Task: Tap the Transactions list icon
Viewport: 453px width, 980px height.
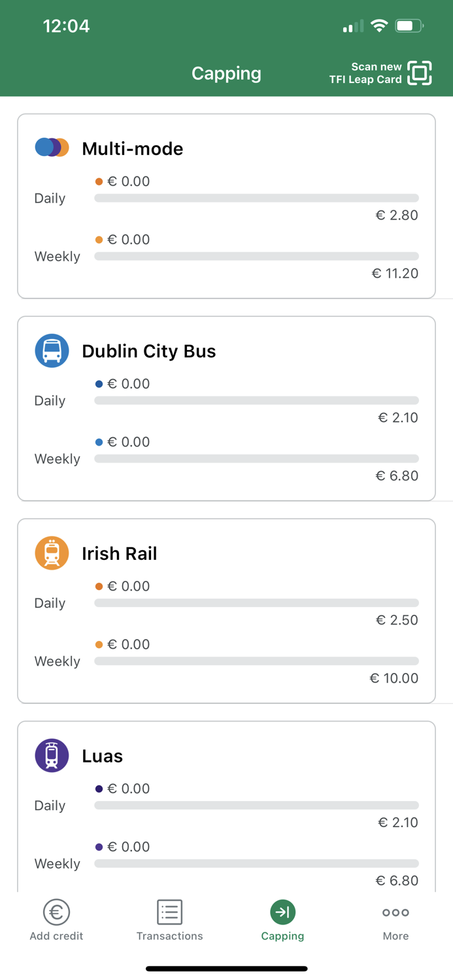Action: [169, 912]
